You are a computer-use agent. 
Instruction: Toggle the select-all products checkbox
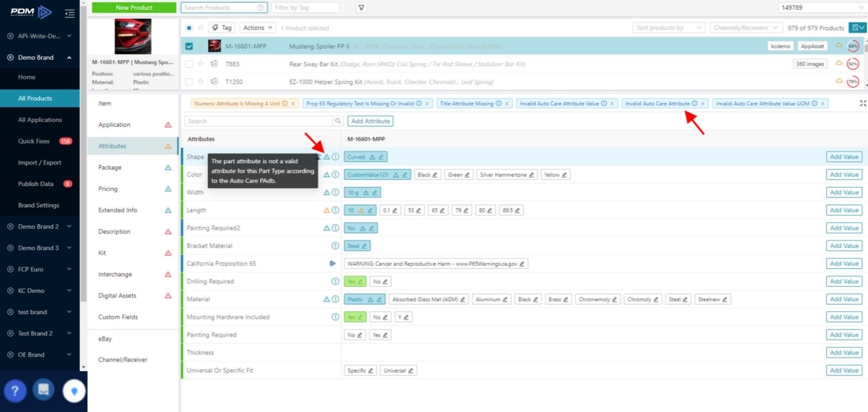[x=189, y=28]
